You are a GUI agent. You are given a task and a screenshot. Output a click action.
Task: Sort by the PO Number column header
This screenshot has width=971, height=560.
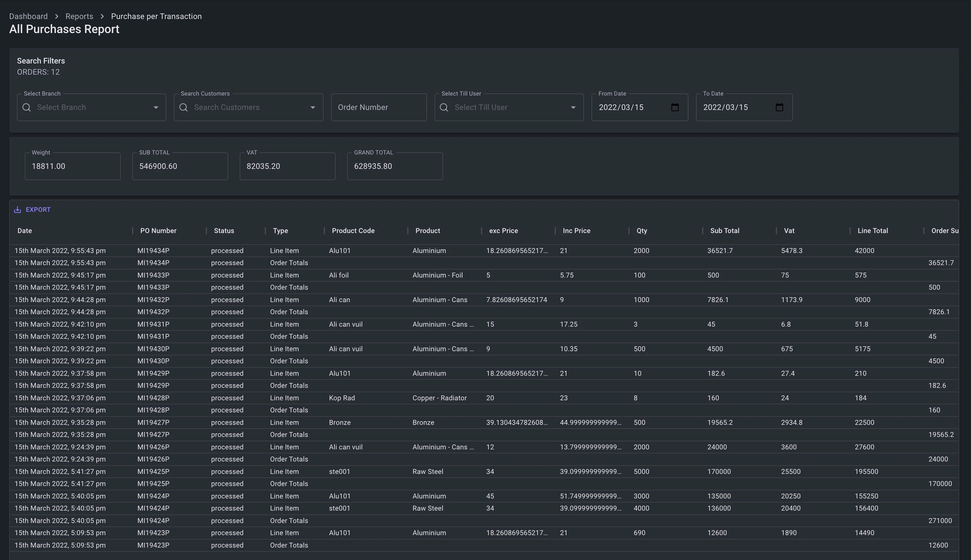[158, 231]
